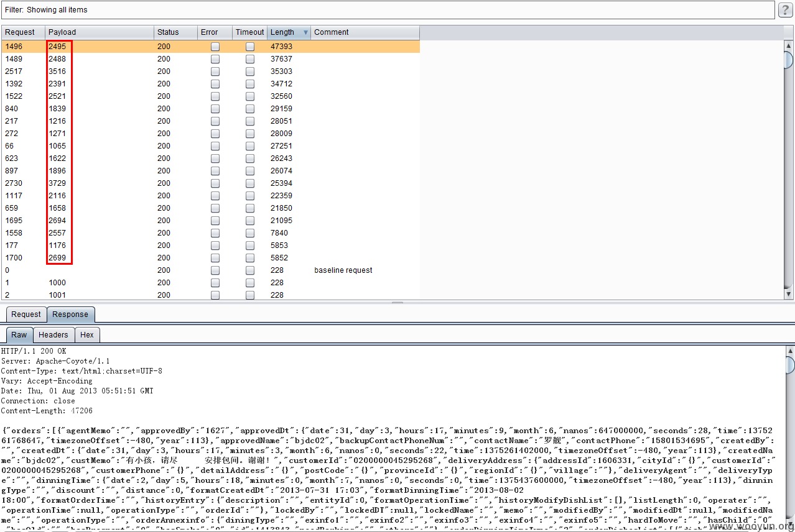Click the Content-Length header line in response
Image resolution: width=795 pixels, height=532 pixels.
(x=47, y=411)
